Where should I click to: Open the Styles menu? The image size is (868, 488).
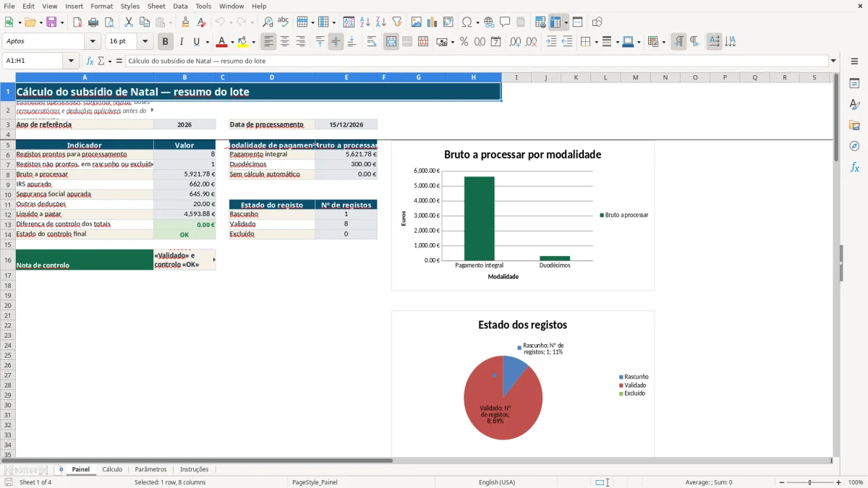click(130, 6)
